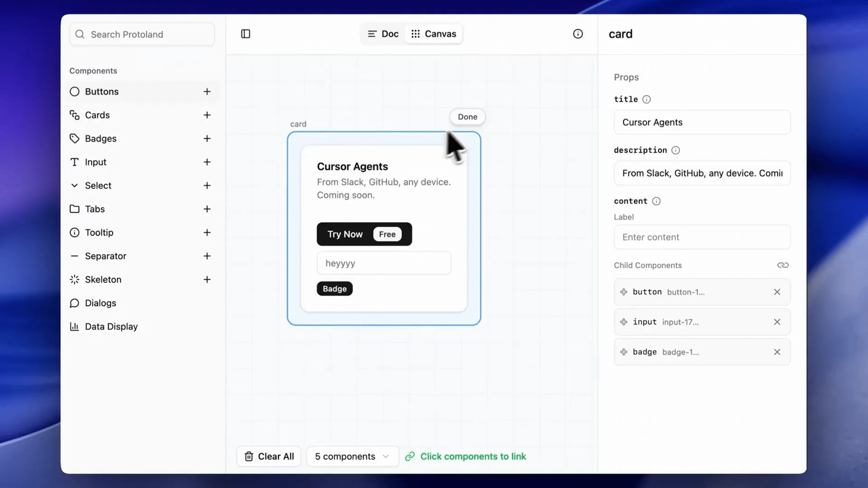Add a Badges component with plus icon
Screen dimensions: 868x488
(x=207, y=139)
